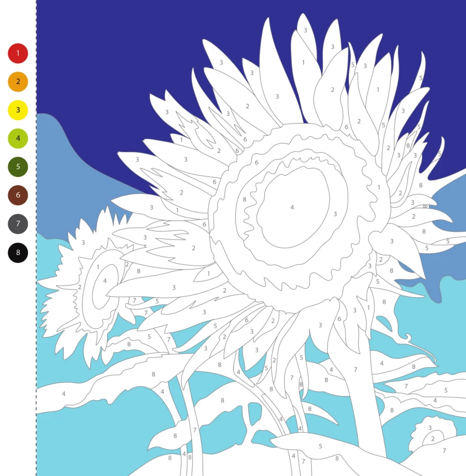This screenshot has height=476, width=466.
Task: Select the red color swatch numbered 1
Action: [x=18, y=53]
